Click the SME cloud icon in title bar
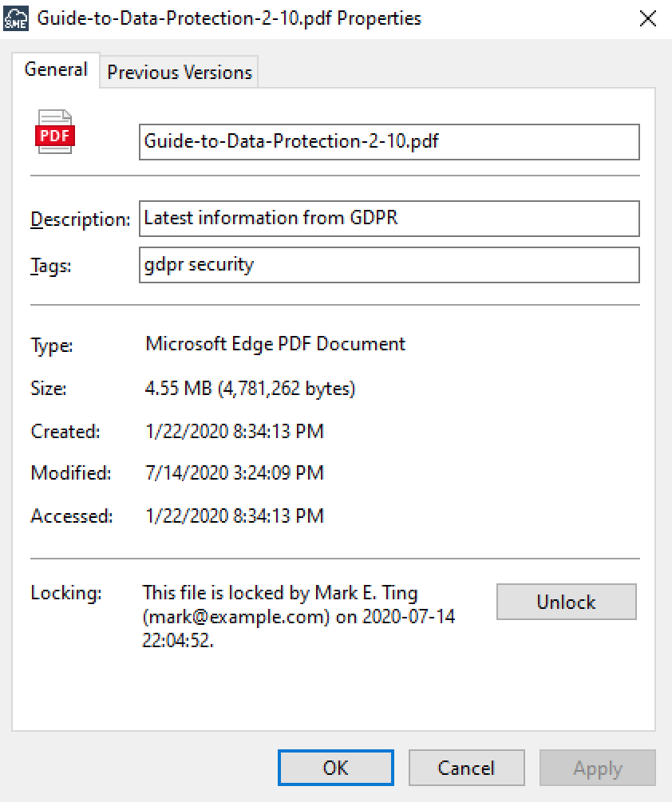This screenshot has width=672, height=802. coord(16,18)
